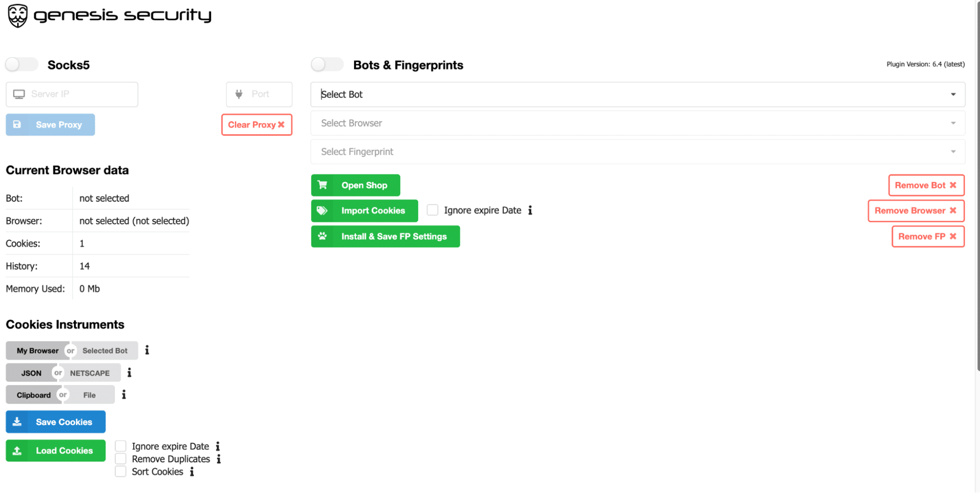
Task: Check Remove Duplicates checkbox
Action: 121,459
